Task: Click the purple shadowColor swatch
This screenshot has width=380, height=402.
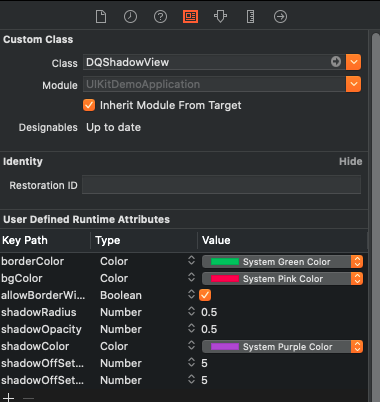Action: [225, 347]
